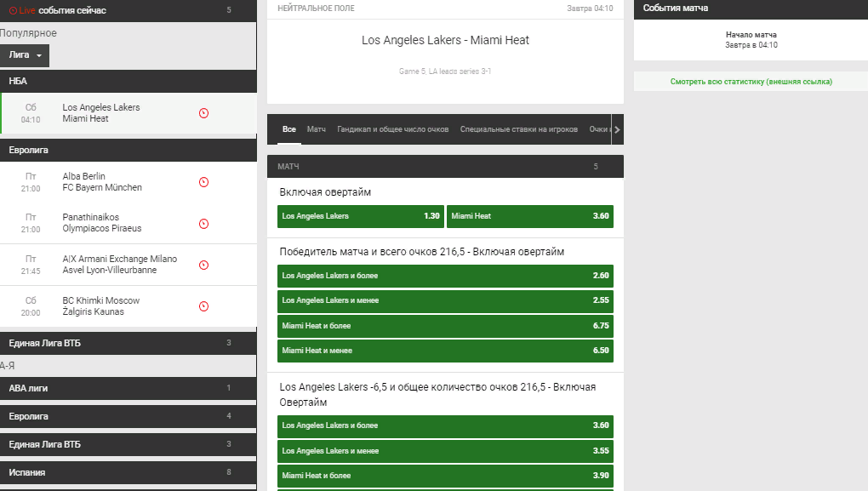Screen dimensions: 868x491
Task: Select Lakers и более handicap odds 3.60
Action: pos(445,425)
